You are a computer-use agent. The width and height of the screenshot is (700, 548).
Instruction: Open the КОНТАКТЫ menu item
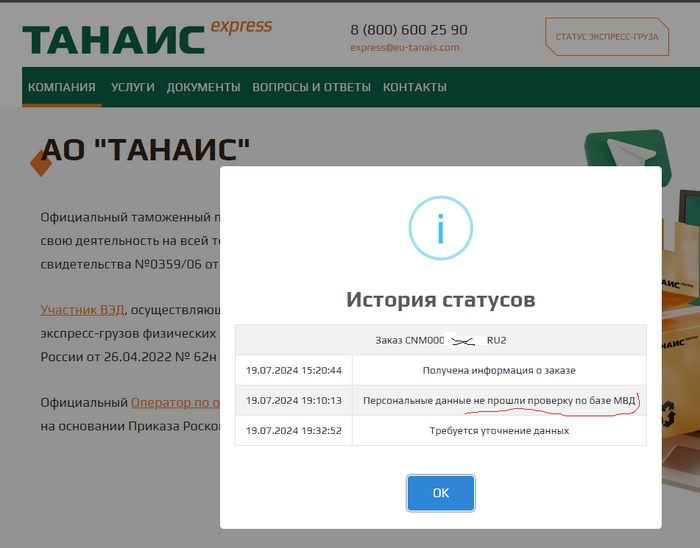click(x=415, y=87)
